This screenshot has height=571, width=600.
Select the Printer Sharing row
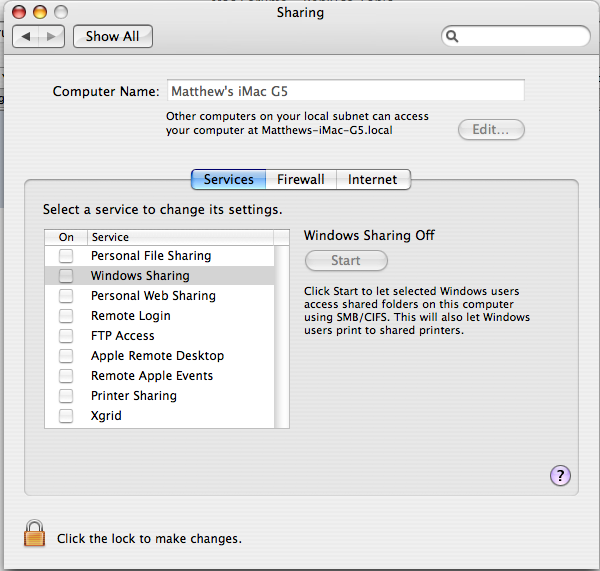coord(160,396)
